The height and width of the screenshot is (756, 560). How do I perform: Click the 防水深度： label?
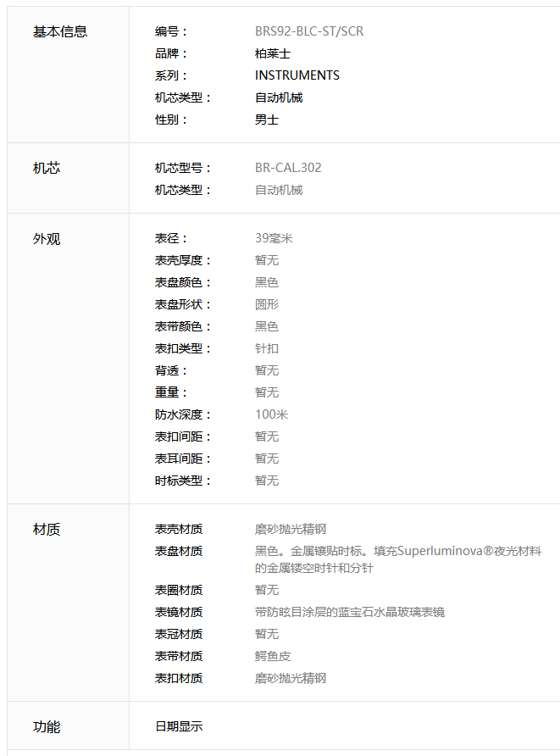[x=183, y=414]
